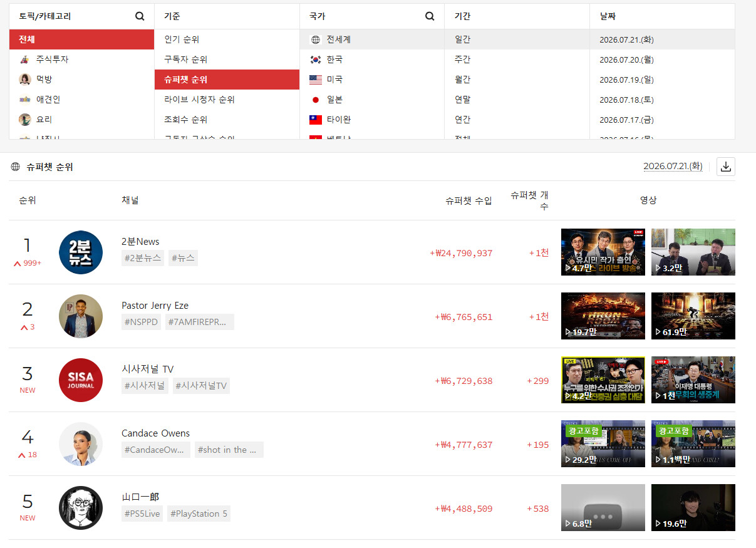Select 구독자 순위 ranking criterion
Image resolution: width=756 pixels, height=548 pixels.
[x=227, y=59]
